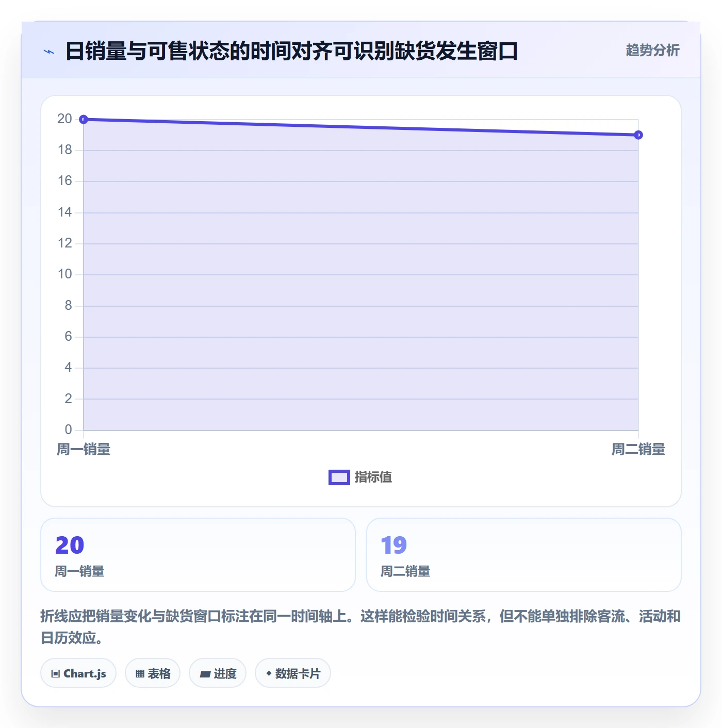The height and width of the screenshot is (728, 722).
Task: Click the 指标值 legend color box
Action: click(x=339, y=477)
